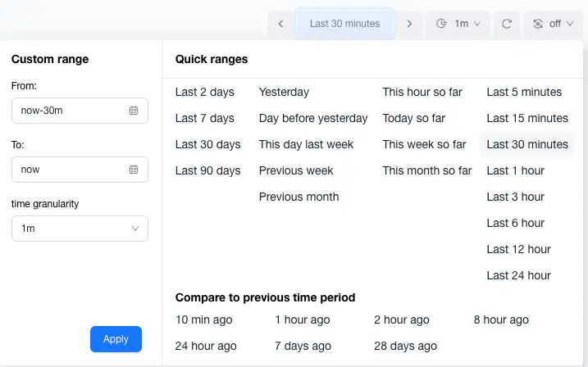The height and width of the screenshot is (367, 588).
Task: Select This week so far
Action: (x=424, y=144)
